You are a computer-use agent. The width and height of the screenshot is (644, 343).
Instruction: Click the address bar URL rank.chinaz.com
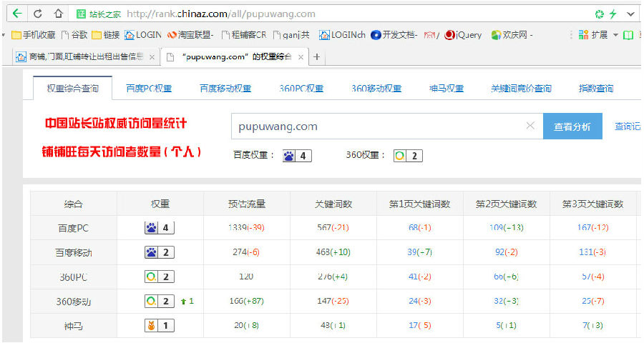click(x=221, y=14)
